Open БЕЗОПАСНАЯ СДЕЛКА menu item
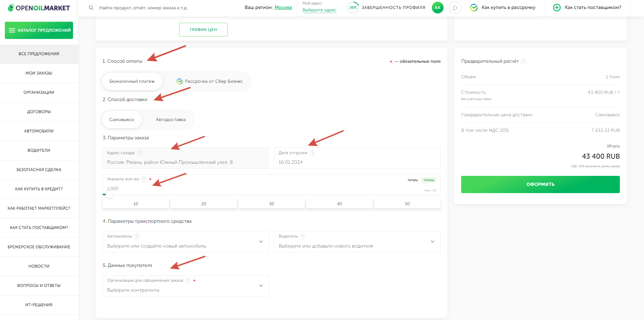644x320 pixels. pyautogui.click(x=39, y=170)
